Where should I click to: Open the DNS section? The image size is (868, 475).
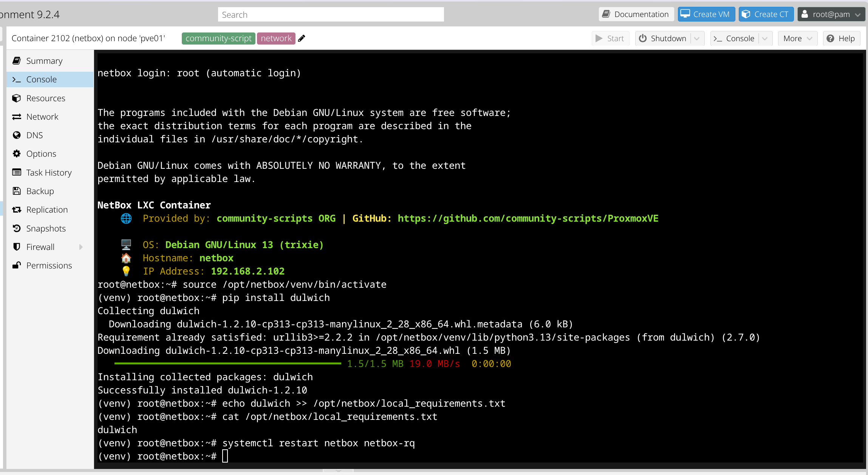pos(50,135)
